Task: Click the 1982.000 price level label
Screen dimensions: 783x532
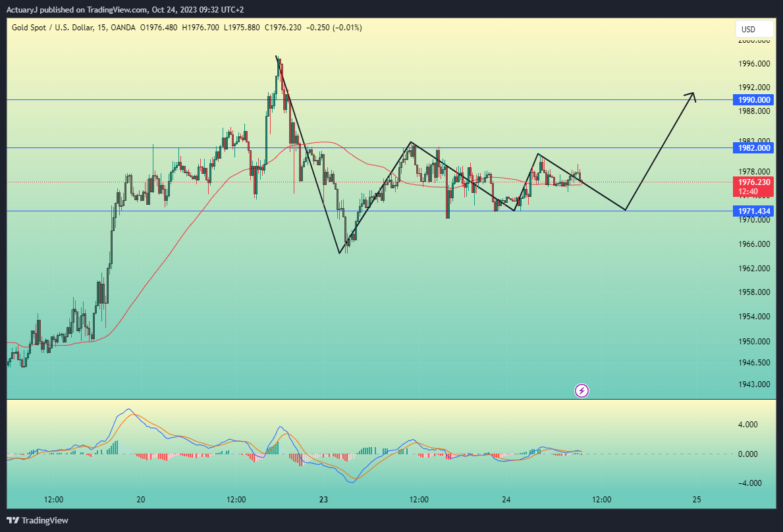Action: [x=753, y=147]
